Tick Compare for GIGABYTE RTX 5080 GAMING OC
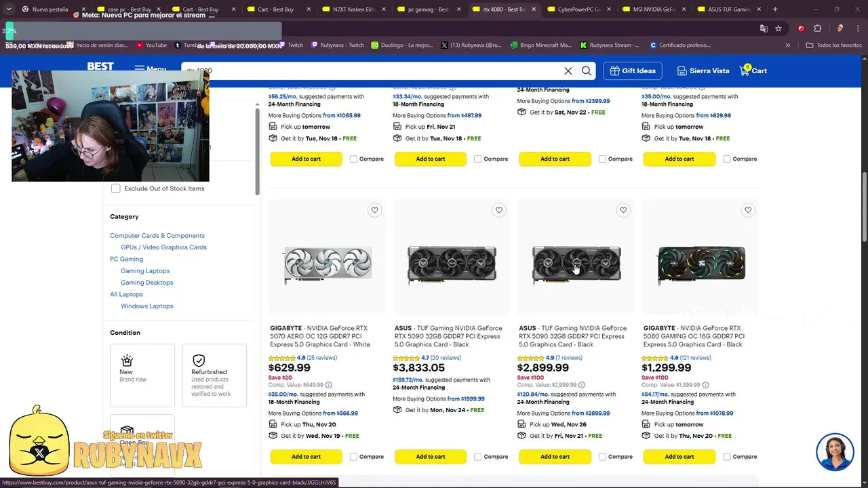This screenshot has width=868, height=488. click(727, 457)
